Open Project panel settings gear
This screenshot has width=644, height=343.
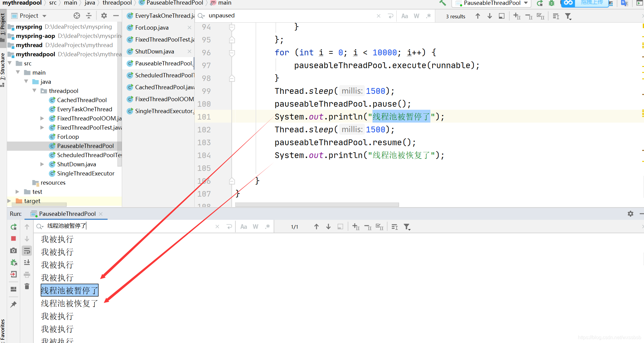[104, 16]
